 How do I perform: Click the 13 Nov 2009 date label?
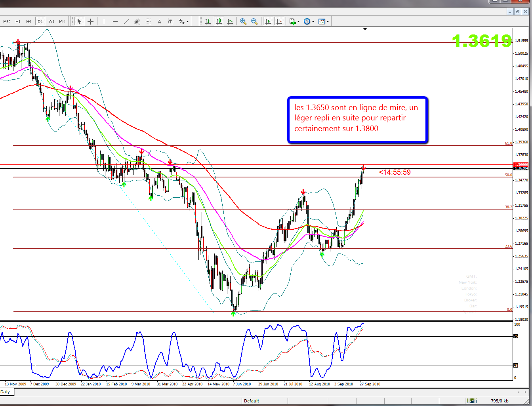click(x=15, y=384)
